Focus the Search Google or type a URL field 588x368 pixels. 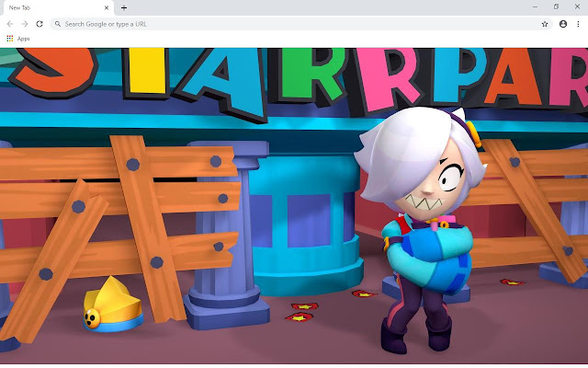click(x=301, y=24)
